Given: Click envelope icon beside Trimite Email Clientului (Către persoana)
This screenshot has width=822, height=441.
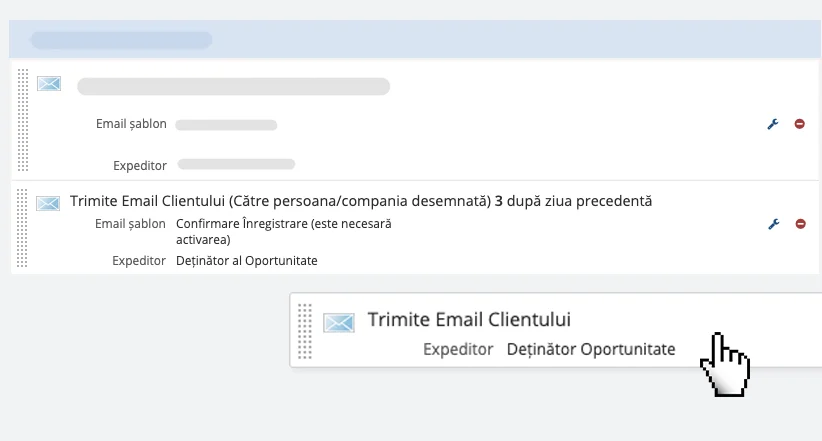Looking at the screenshot, I should point(48,203).
